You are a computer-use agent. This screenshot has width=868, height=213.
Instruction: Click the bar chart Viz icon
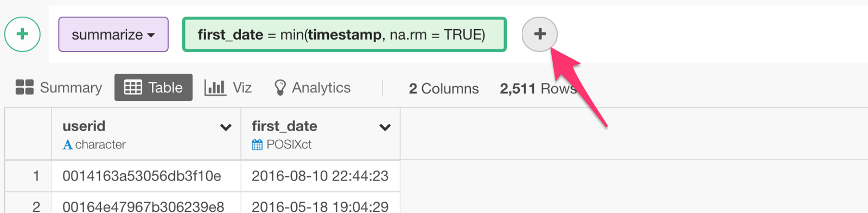pos(215,87)
